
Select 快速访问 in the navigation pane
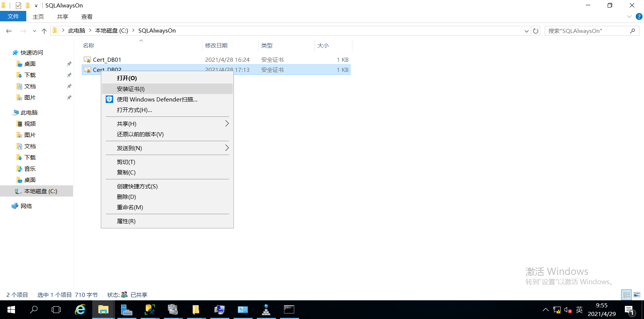[32, 52]
